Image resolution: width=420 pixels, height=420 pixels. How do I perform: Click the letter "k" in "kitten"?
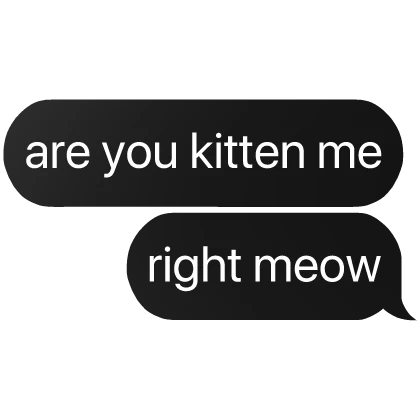coord(202,150)
